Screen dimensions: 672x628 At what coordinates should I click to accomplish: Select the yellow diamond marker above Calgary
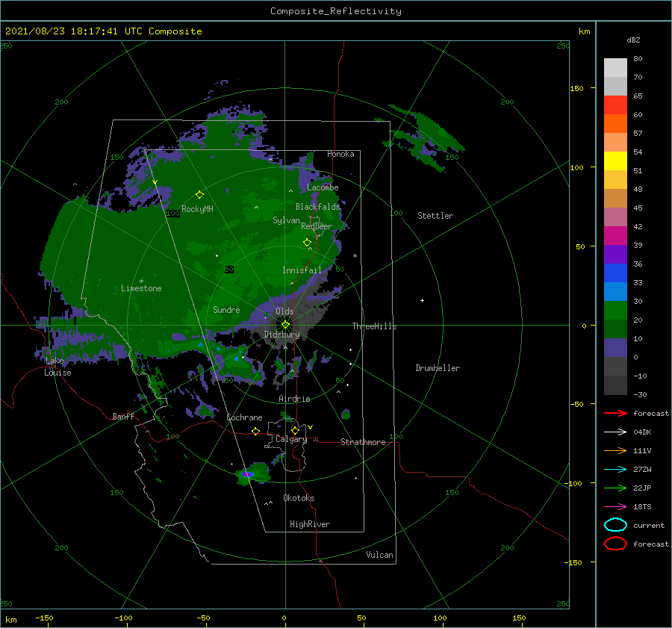295,430
